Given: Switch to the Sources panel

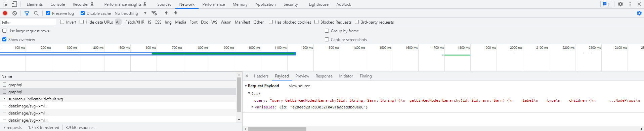Looking at the screenshot, I should pyautogui.click(x=164, y=4).
